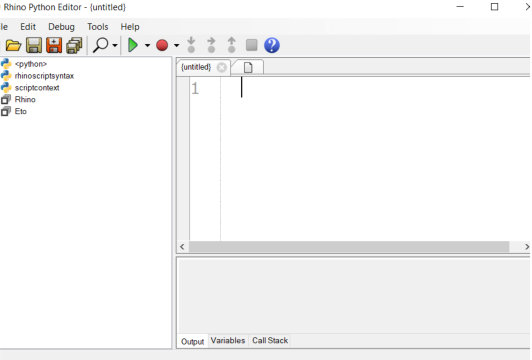Open help via blue question mark icon
This screenshot has height=360, width=532.
tap(272, 45)
